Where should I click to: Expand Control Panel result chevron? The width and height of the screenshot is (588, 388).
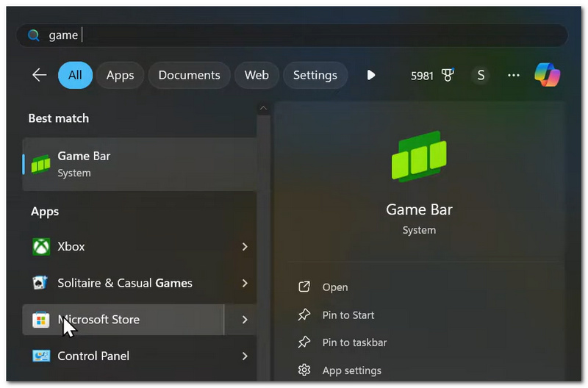[x=245, y=356]
